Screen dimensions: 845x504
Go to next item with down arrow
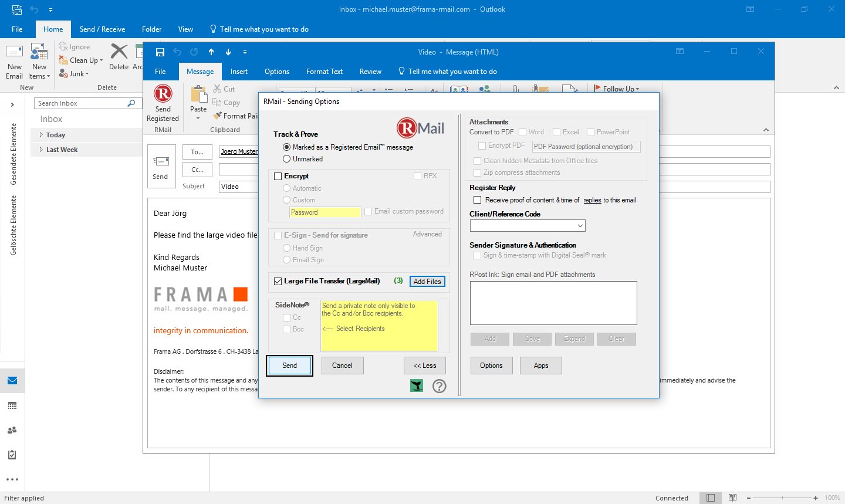[228, 52]
